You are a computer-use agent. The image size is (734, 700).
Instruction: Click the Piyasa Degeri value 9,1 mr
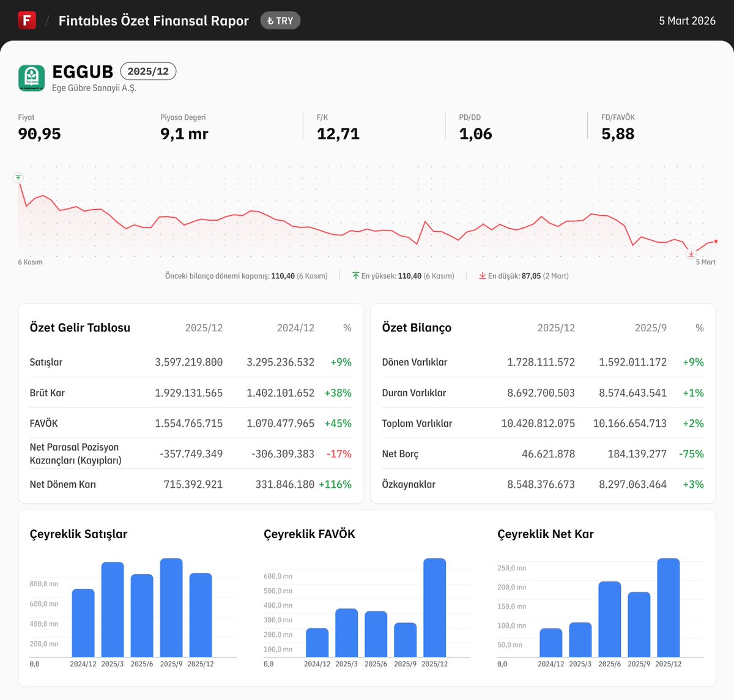(x=184, y=134)
